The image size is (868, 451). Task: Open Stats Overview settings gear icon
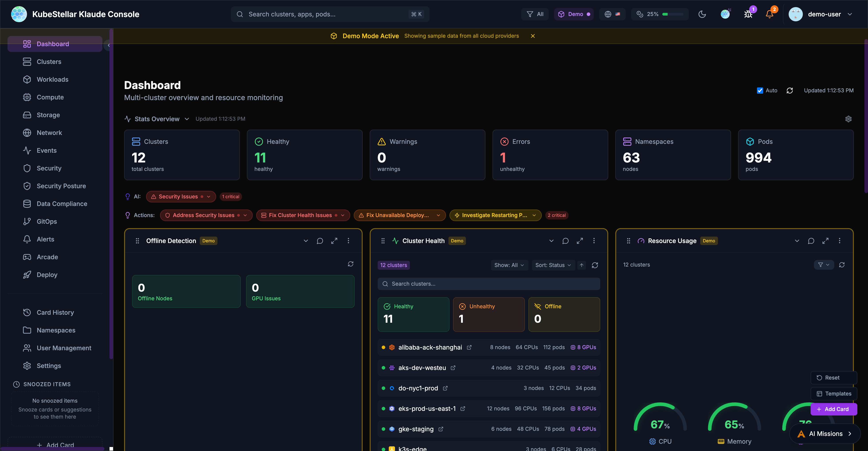pyautogui.click(x=848, y=119)
